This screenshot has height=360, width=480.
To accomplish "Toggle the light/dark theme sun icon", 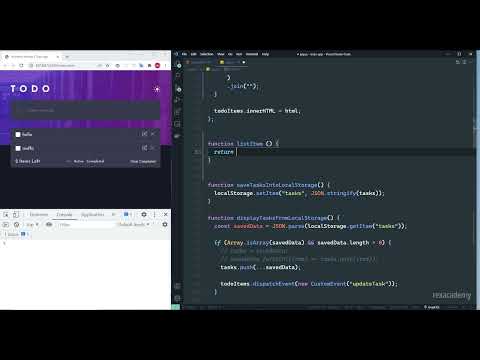I will point(157,89).
